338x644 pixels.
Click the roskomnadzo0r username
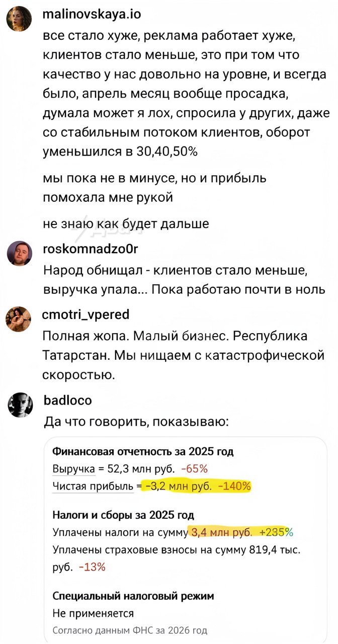point(91,249)
